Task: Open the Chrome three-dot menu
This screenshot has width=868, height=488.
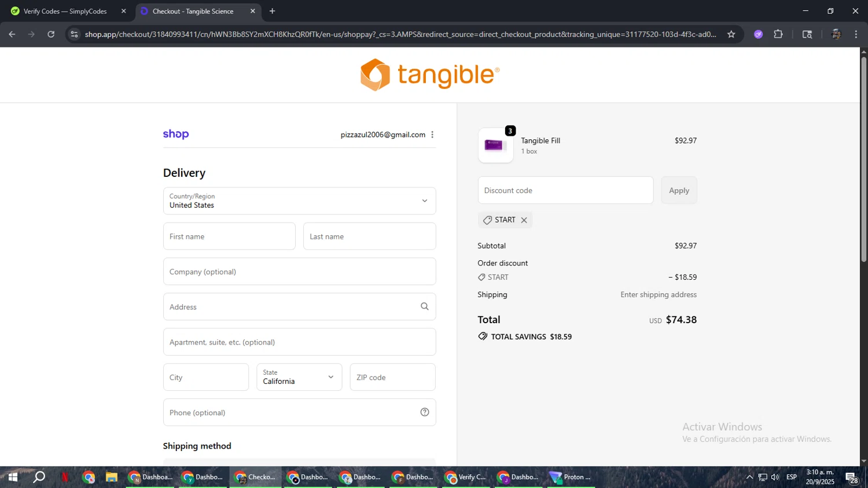Action: [856, 34]
